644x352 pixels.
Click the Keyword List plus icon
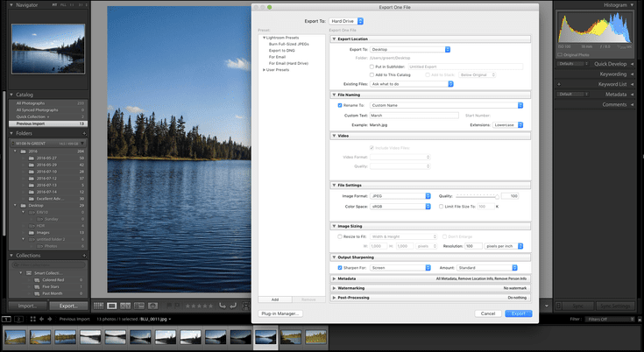(559, 86)
